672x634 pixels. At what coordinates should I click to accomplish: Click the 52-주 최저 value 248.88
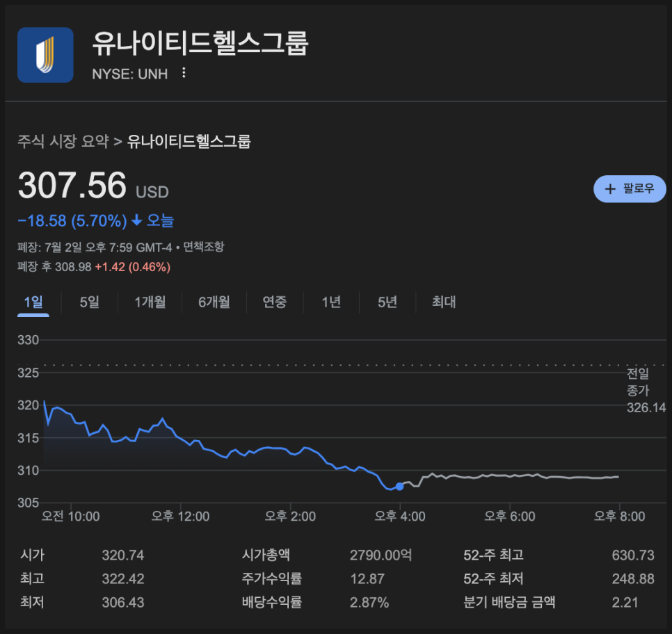633,579
